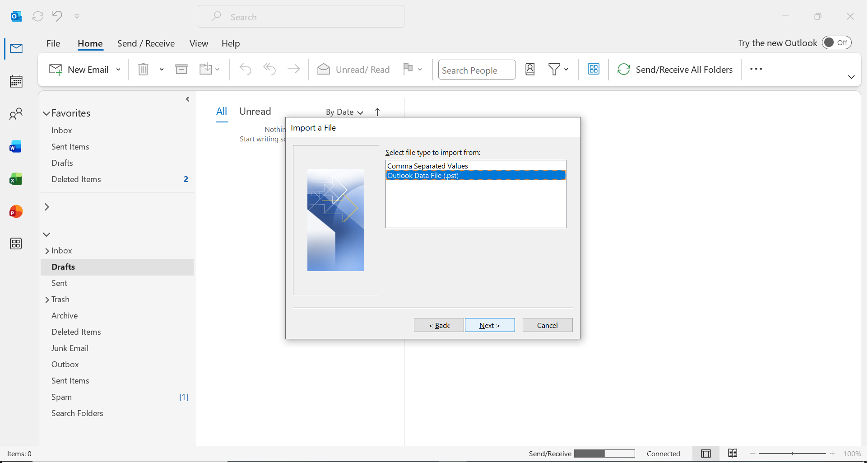This screenshot has width=868, height=463.
Task: Toggle sort order arrow
Action: point(377,112)
